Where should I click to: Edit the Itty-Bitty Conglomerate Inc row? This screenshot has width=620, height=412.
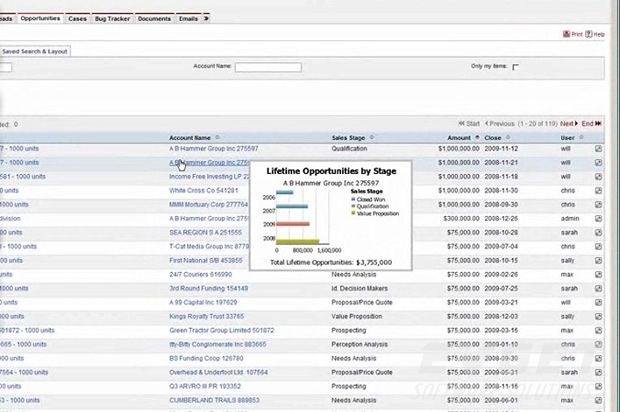[598, 344]
